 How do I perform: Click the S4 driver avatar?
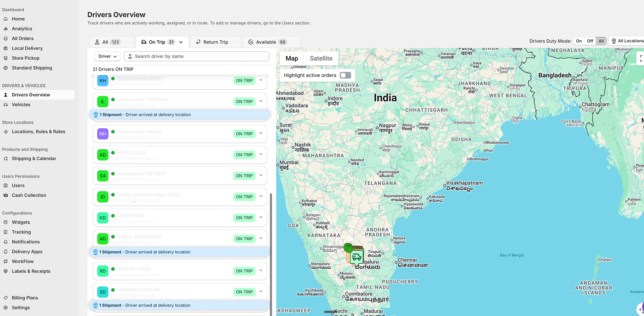pos(103,176)
